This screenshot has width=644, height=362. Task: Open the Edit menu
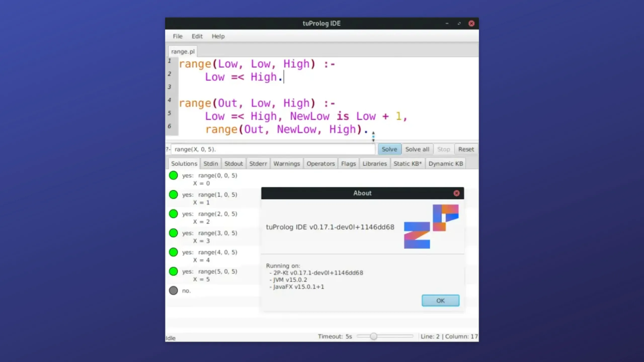tap(197, 36)
